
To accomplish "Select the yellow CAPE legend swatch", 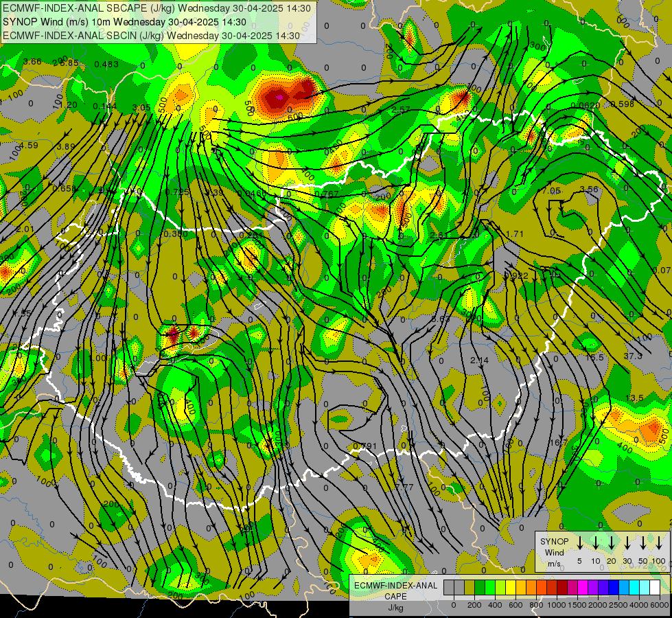I will 511,588.
